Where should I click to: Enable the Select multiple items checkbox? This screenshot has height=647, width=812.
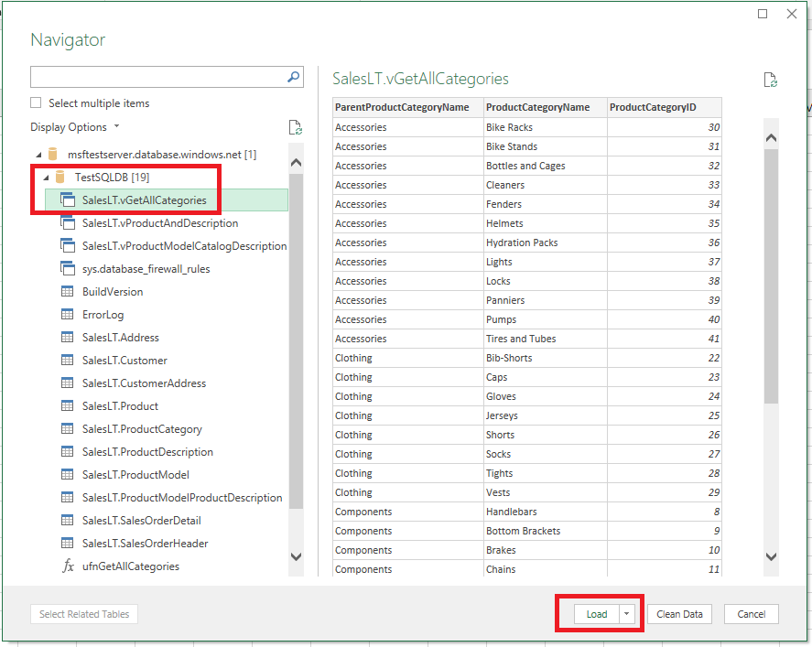tap(36, 102)
